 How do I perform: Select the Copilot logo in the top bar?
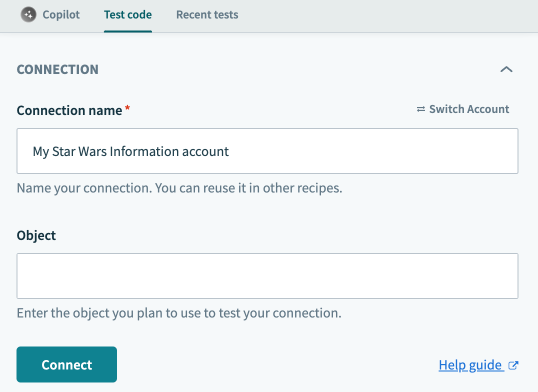click(x=28, y=14)
